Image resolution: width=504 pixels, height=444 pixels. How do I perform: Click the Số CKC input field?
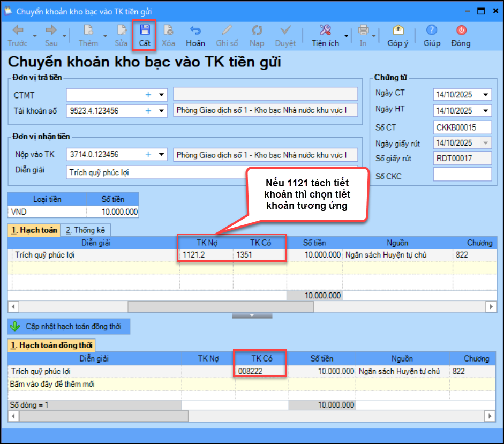tap(462, 175)
